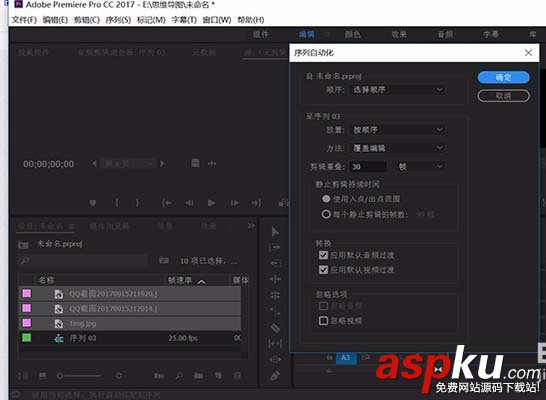Select the Pen tool
The image size is (546, 400).
275,376
